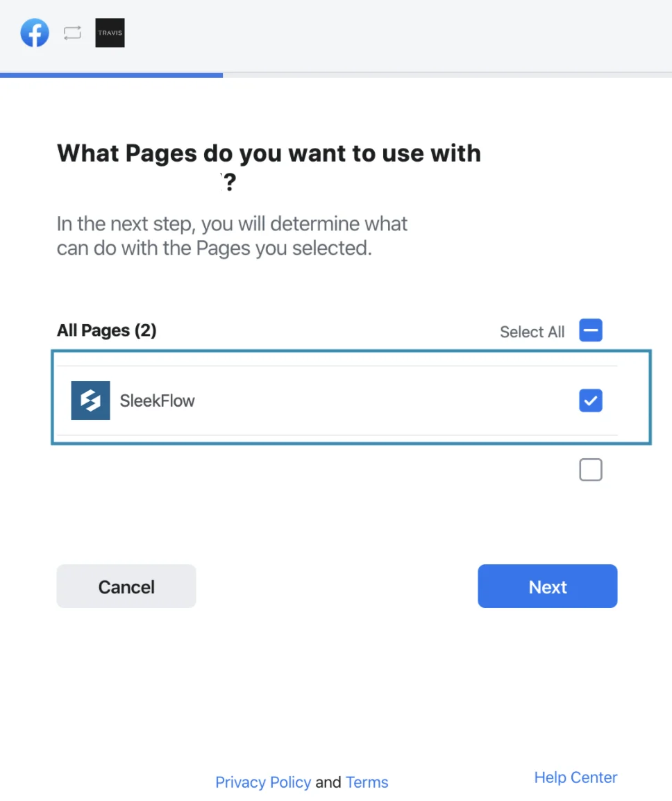
Task: Click the Next button
Action: (x=548, y=586)
